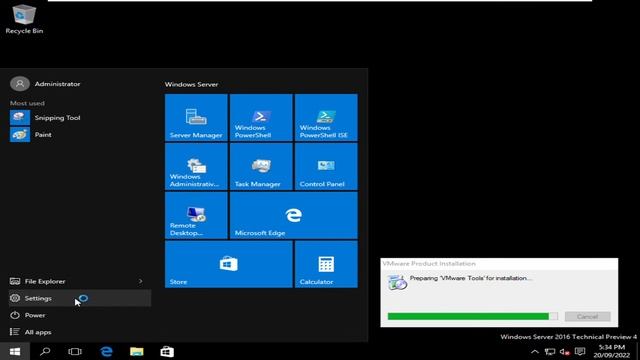Image resolution: width=640 pixels, height=360 pixels.
Task: Open the Store tile
Action: (229, 264)
